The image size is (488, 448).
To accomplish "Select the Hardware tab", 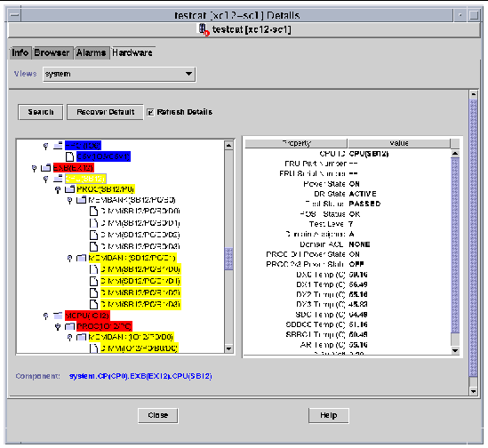I will point(132,52).
